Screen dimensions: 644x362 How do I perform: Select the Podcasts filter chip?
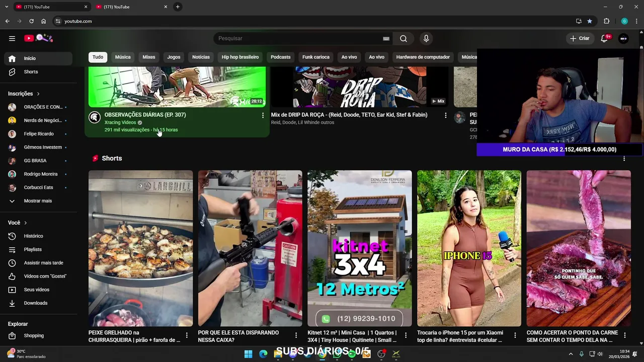pyautogui.click(x=280, y=57)
